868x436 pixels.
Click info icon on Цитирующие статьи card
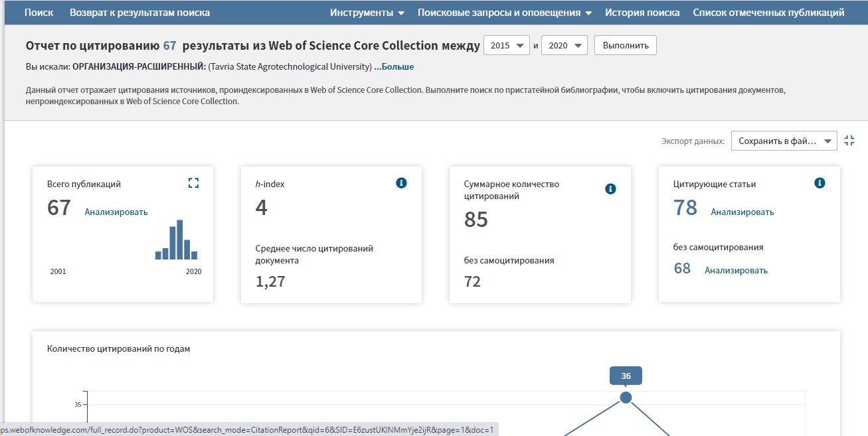coord(820,183)
